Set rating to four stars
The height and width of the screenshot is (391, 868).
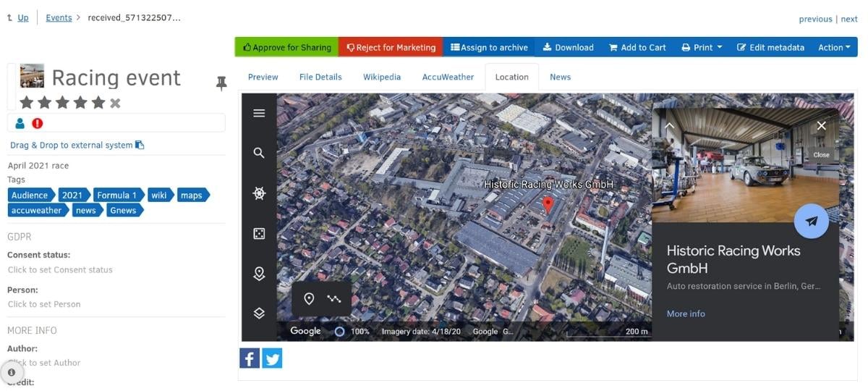80,103
